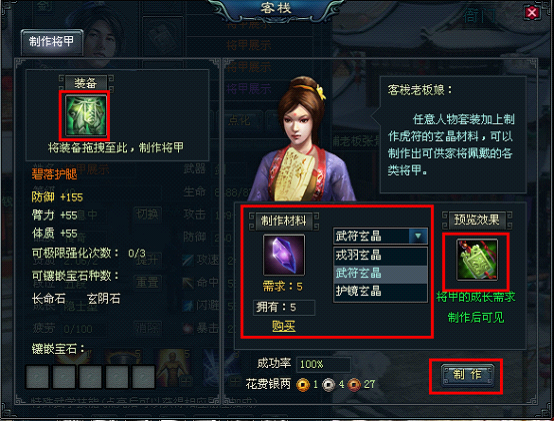Click the green armor equipment icon
Image resolution: width=554 pixels, height=421 pixels.
click(86, 115)
